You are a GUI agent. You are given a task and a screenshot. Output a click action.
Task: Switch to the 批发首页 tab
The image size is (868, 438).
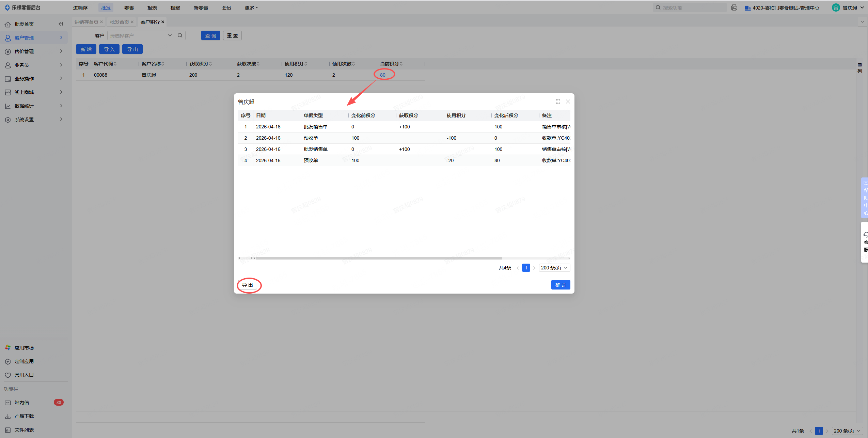119,22
